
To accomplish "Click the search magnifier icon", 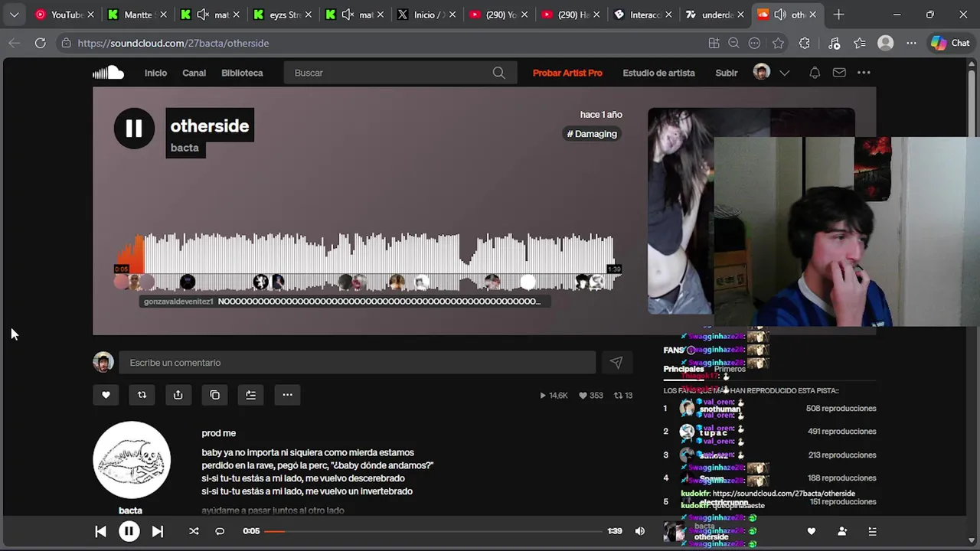I will (x=499, y=73).
